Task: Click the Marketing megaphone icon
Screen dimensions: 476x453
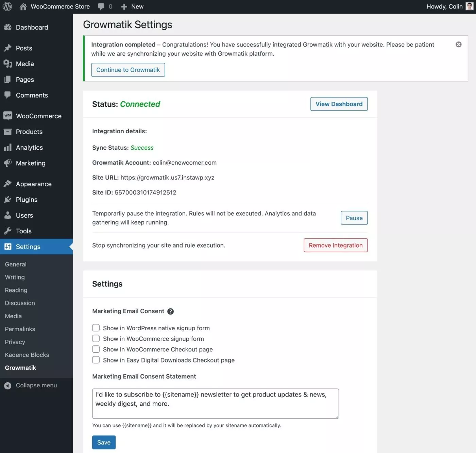Action: coord(7,163)
